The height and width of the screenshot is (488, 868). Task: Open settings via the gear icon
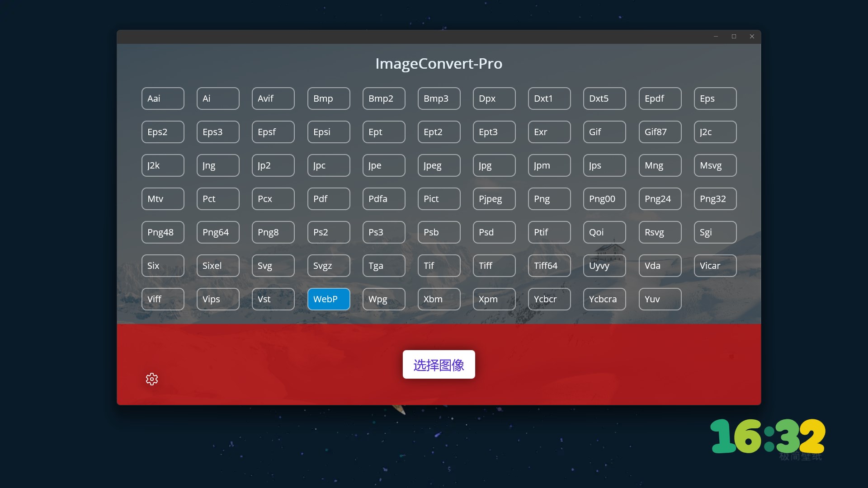pyautogui.click(x=152, y=379)
